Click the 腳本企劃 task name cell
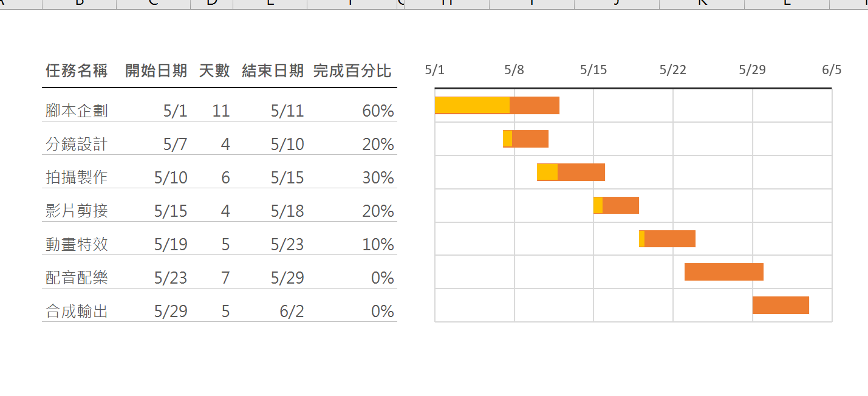This screenshot has width=868, height=396. click(x=77, y=111)
